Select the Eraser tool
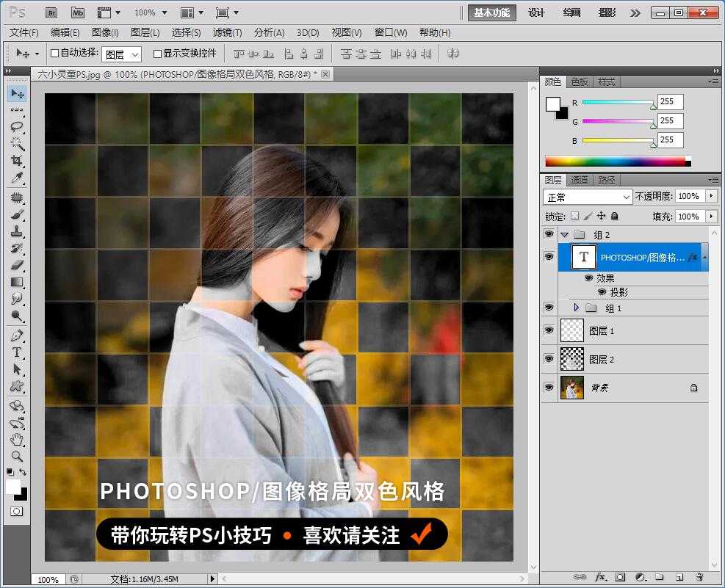 tap(17, 265)
